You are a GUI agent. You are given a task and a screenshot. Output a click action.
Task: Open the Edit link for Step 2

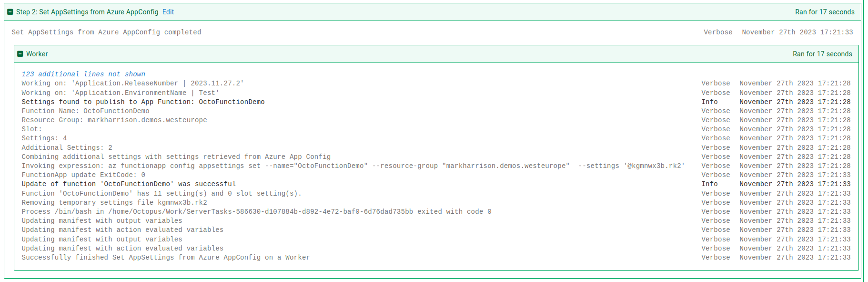[168, 11]
